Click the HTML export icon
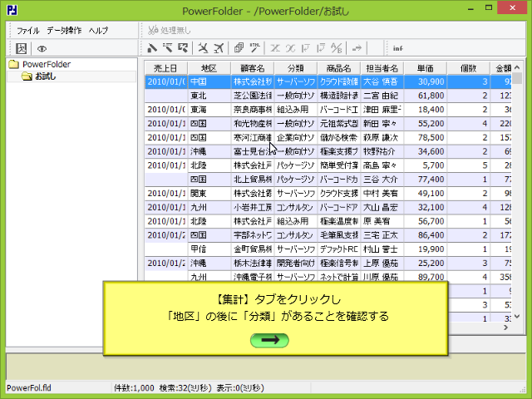Screen dimensions: 532x399 [x=255, y=48]
